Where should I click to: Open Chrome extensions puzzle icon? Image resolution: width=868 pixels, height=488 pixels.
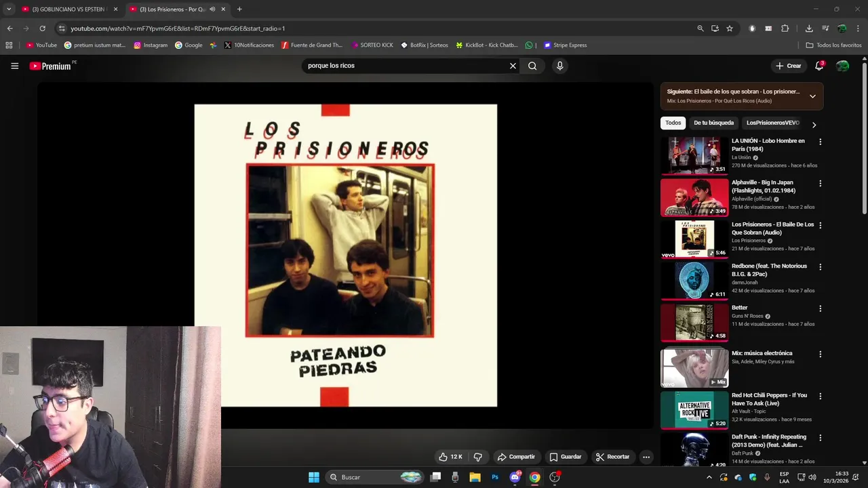785,28
